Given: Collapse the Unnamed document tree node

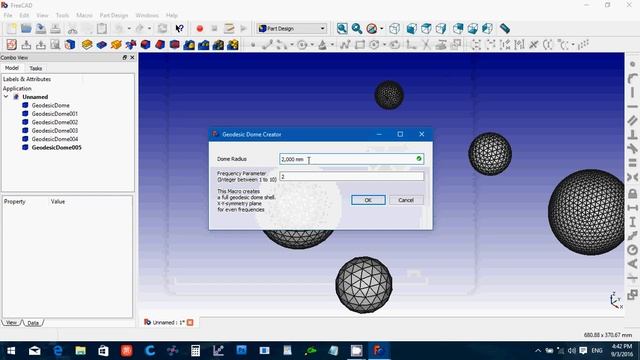Looking at the screenshot, I should [x=6, y=97].
